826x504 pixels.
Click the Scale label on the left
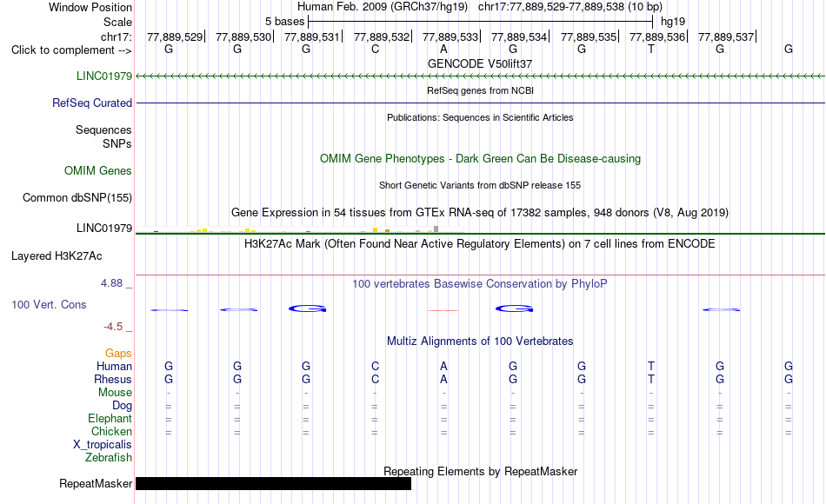118,22
